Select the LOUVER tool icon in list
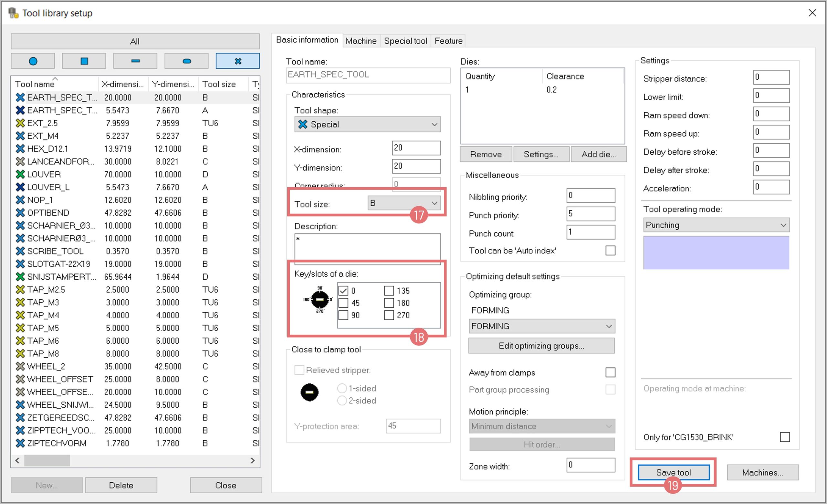The height and width of the screenshot is (504, 827). coord(20,174)
